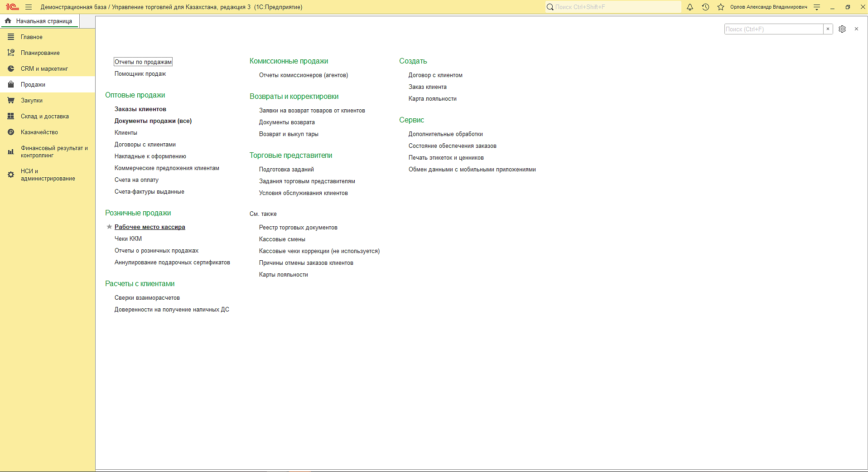
Task: Open Счета на оплату
Action: (x=136, y=180)
